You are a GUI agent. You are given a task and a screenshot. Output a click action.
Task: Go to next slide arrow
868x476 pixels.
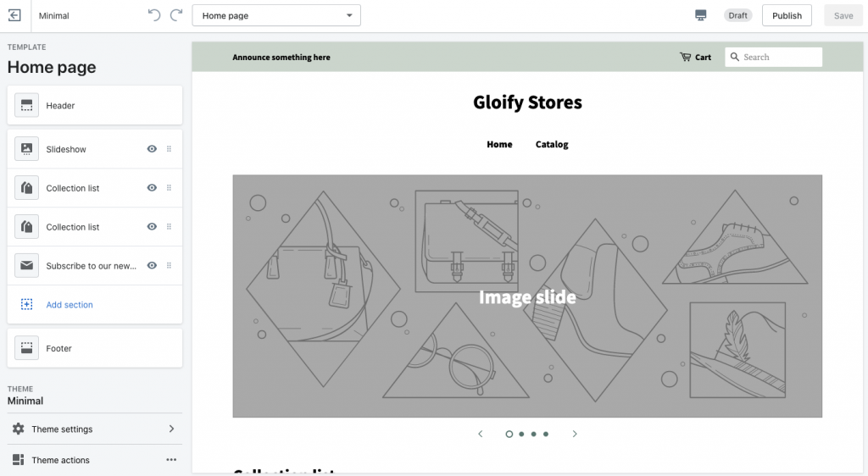575,434
